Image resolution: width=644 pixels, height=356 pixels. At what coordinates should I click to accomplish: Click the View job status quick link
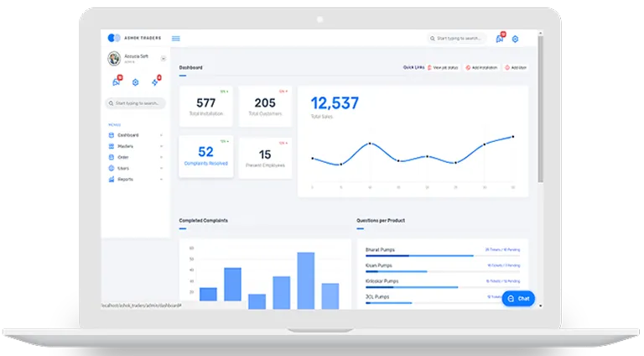[444, 67]
